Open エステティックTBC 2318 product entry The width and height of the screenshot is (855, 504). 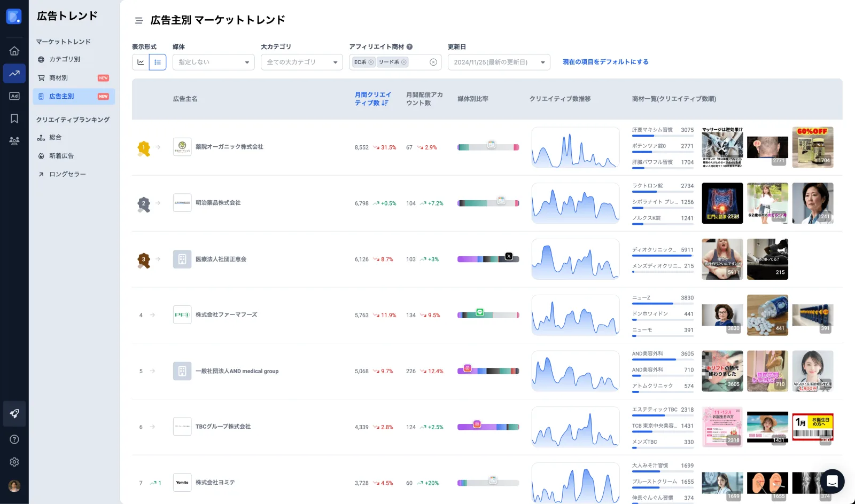[x=663, y=412]
